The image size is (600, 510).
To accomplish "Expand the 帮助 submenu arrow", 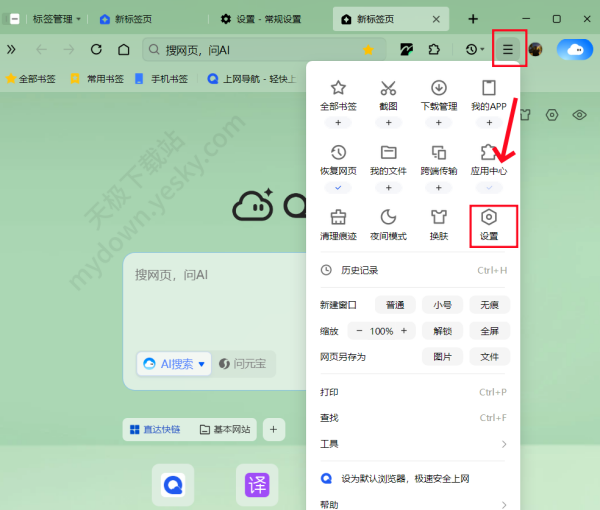I will pos(503,505).
